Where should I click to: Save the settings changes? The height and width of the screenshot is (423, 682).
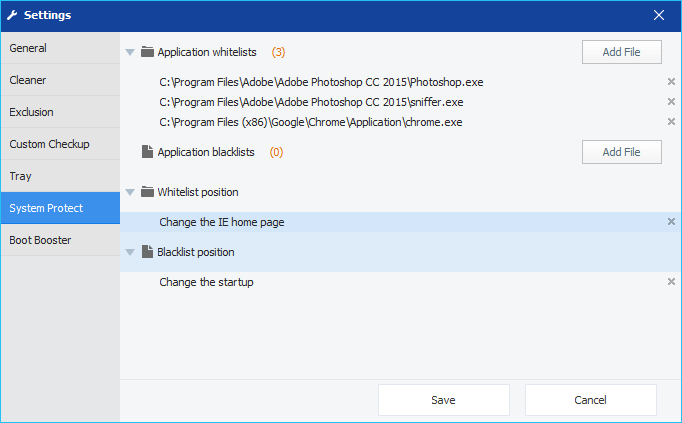tap(444, 400)
